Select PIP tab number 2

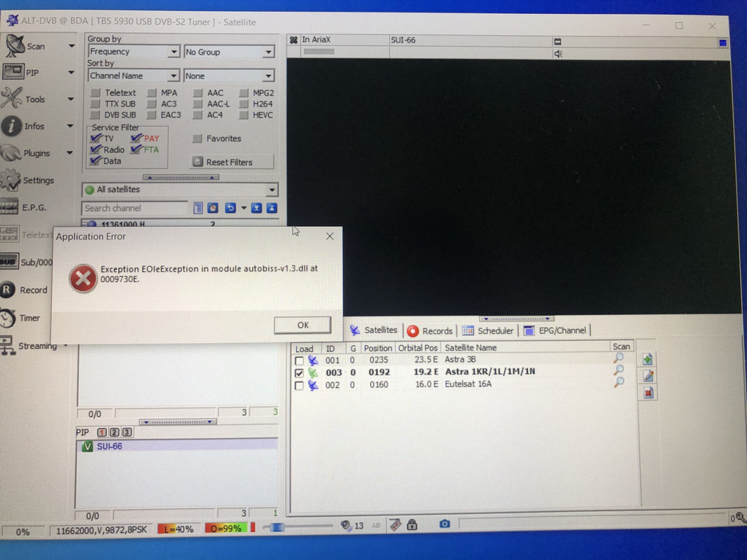point(114,433)
